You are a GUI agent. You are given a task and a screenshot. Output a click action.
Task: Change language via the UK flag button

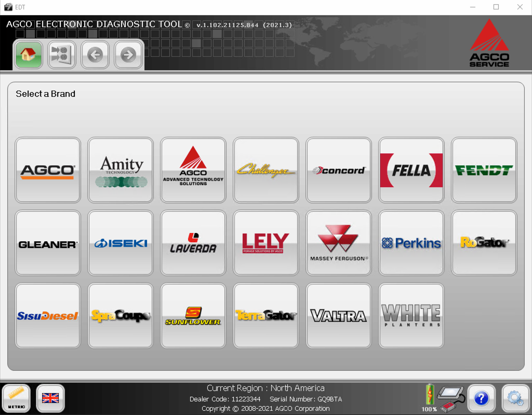coord(50,398)
